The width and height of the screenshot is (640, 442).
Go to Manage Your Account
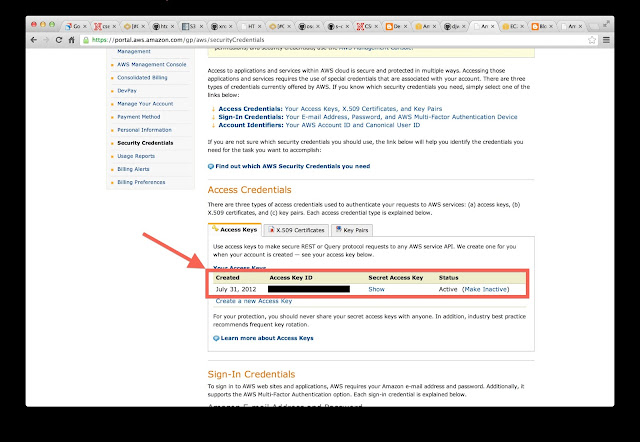pos(145,104)
